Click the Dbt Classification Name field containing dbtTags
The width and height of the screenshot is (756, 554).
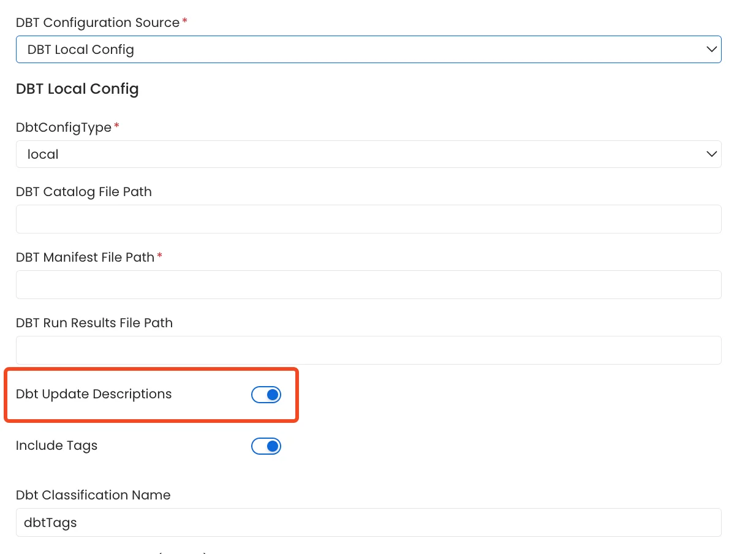[368, 523]
